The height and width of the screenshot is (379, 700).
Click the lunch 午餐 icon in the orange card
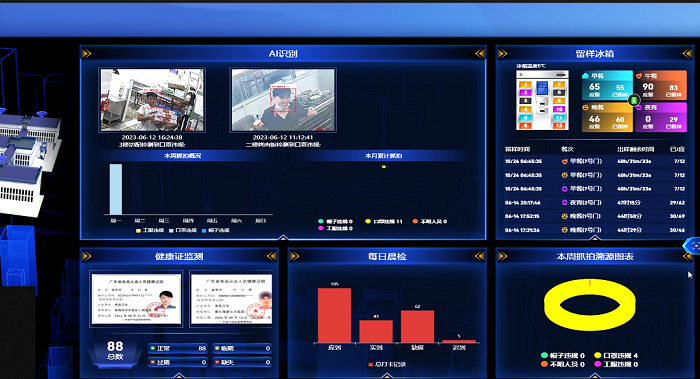click(x=639, y=76)
